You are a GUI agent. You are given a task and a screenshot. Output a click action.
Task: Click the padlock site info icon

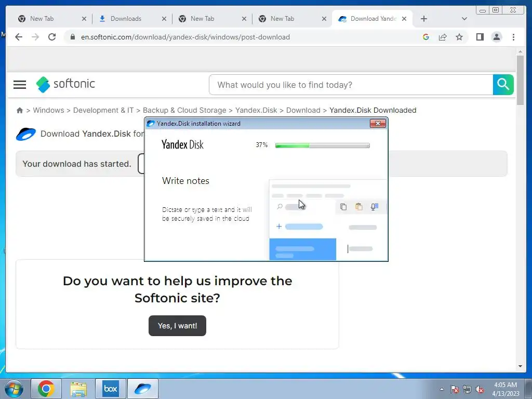pyautogui.click(x=72, y=37)
